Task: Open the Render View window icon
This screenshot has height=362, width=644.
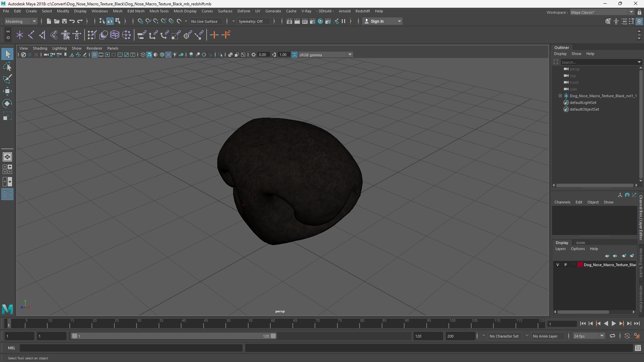Action: [x=289, y=21]
